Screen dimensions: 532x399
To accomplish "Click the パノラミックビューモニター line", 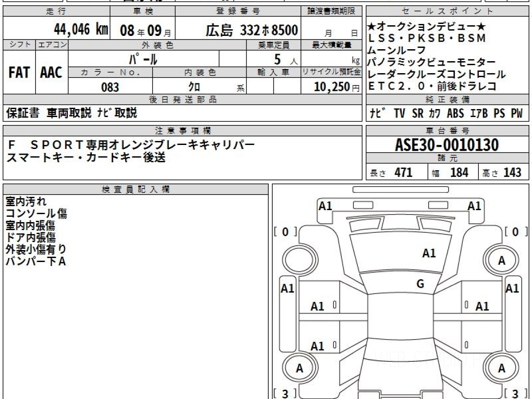I will 432,63.
